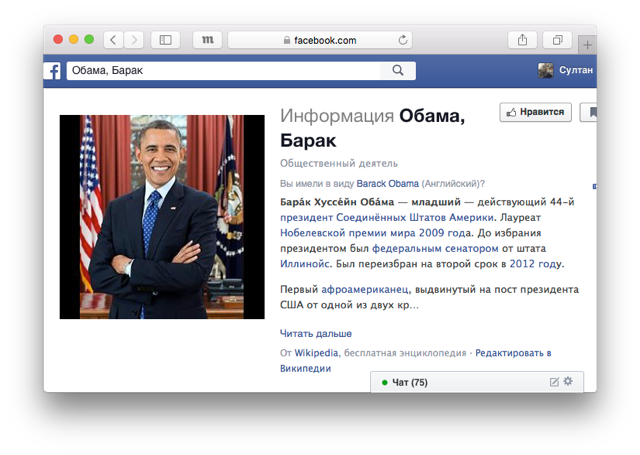Image resolution: width=640 pixels, height=455 pixels.
Task: Open Safari's Share menu
Action: (522, 40)
